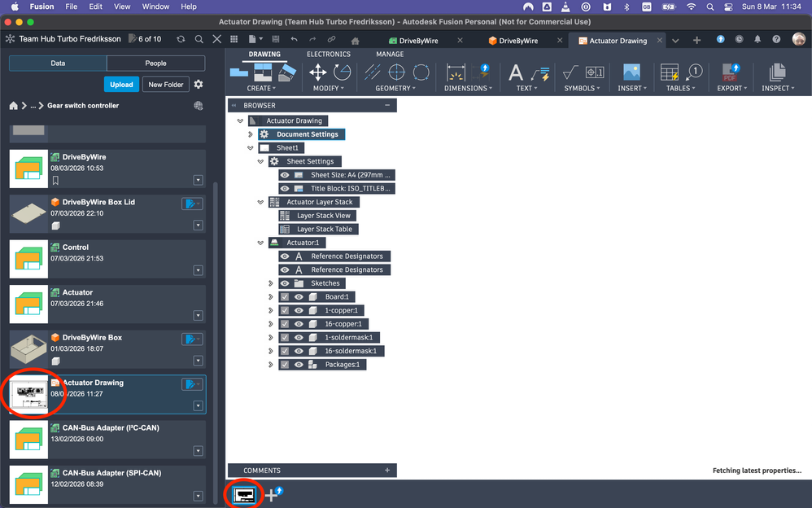Open the grid app switcher icon

click(234, 39)
